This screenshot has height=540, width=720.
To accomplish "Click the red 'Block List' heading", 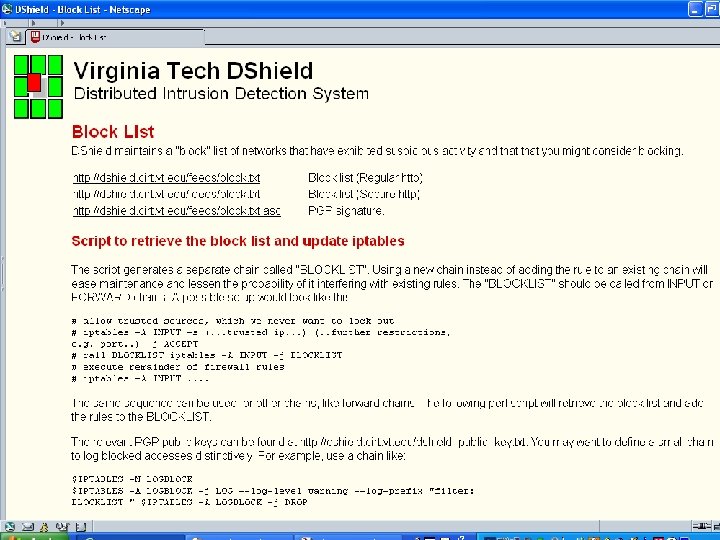I will pos(113,132).
